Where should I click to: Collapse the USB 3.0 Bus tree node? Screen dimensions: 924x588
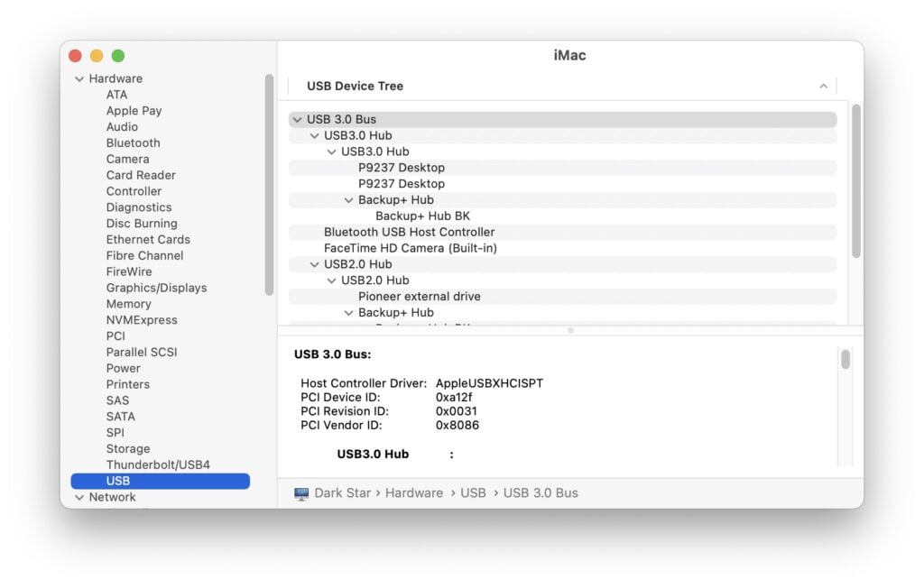click(298, 119)
